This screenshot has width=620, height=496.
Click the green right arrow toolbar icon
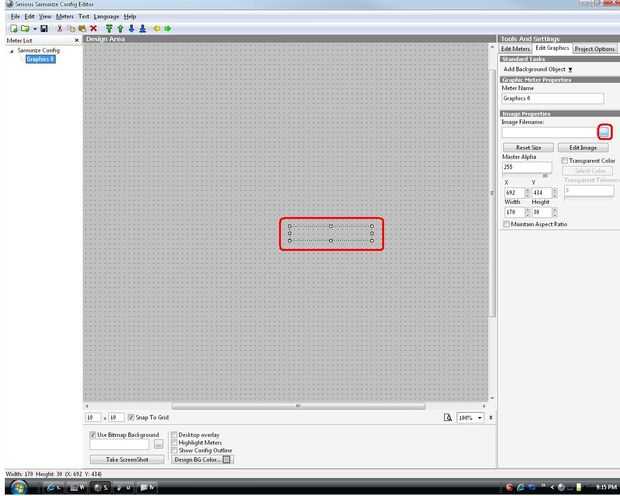point(168,28)
